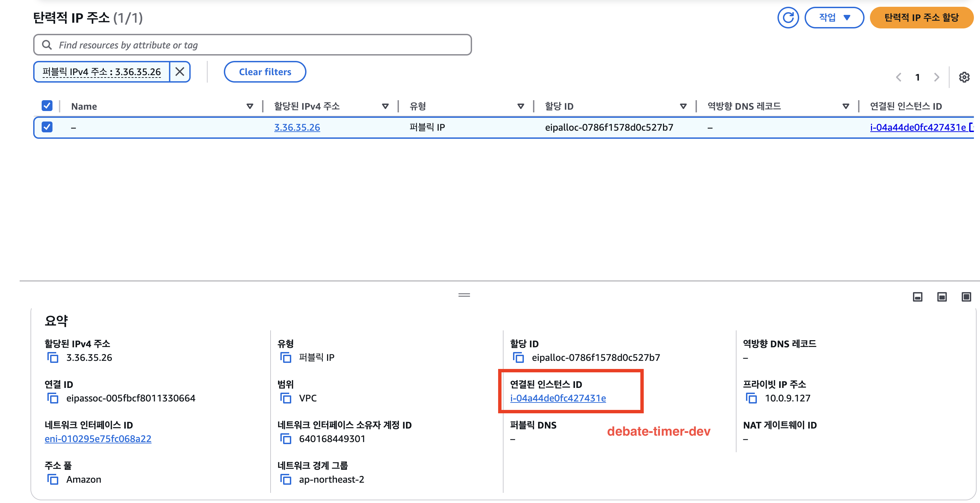Open the 작업 actions dropdown
Image resolution: width=980 pixels, height=503 pixels.
point(834,18)
